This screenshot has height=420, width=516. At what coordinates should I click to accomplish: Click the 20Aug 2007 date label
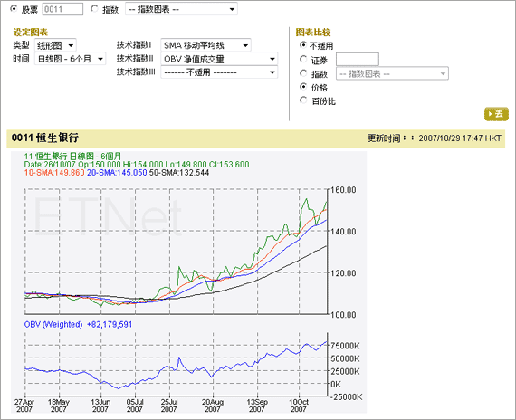coord(213,406)
